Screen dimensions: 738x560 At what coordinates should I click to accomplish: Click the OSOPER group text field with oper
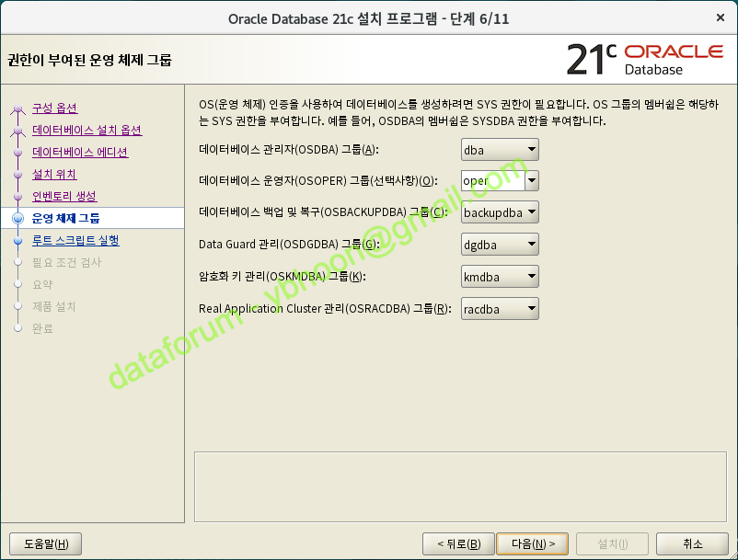tap(491, 181)
